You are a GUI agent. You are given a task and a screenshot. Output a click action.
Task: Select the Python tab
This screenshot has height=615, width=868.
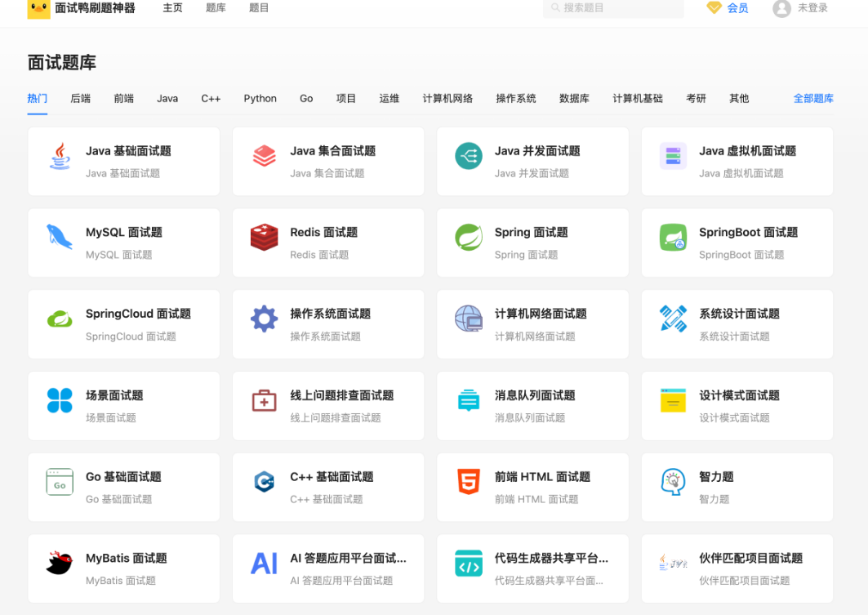[x=260, y=99]
